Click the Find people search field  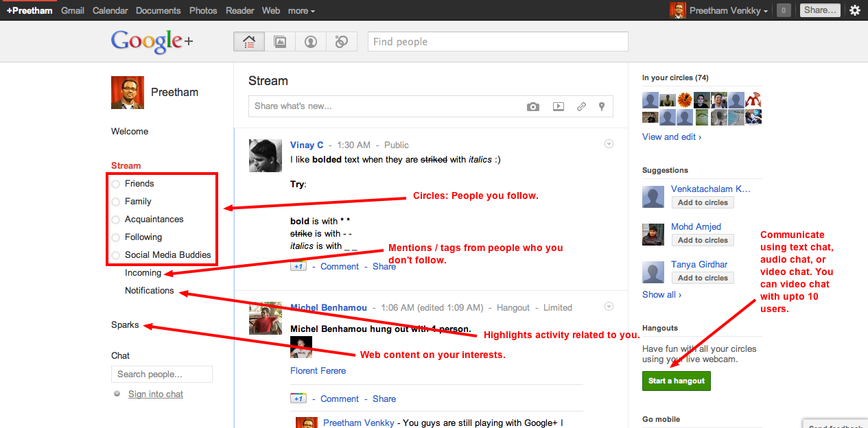(498, 42)
